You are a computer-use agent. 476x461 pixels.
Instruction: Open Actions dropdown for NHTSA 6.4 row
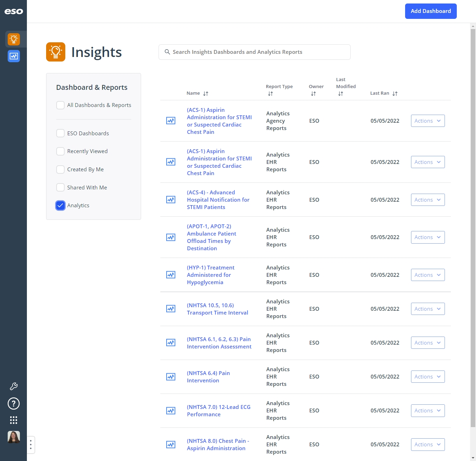point(428,377)
